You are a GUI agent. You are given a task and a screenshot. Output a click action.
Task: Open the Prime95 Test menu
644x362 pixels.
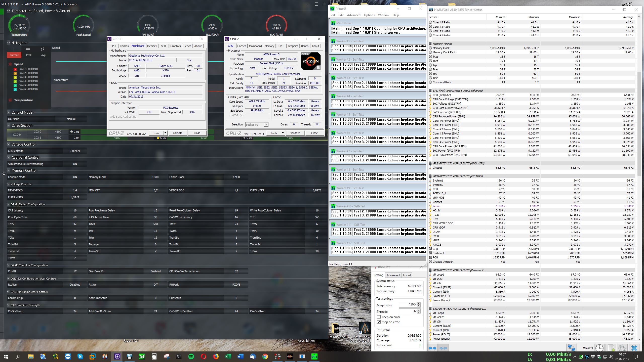pyautogui.click(x=333, y=15)
